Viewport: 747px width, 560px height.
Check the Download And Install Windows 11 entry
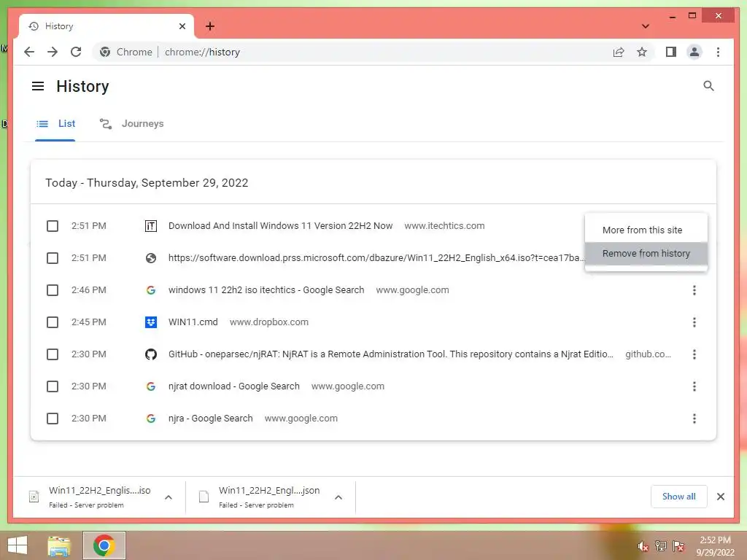53,226
